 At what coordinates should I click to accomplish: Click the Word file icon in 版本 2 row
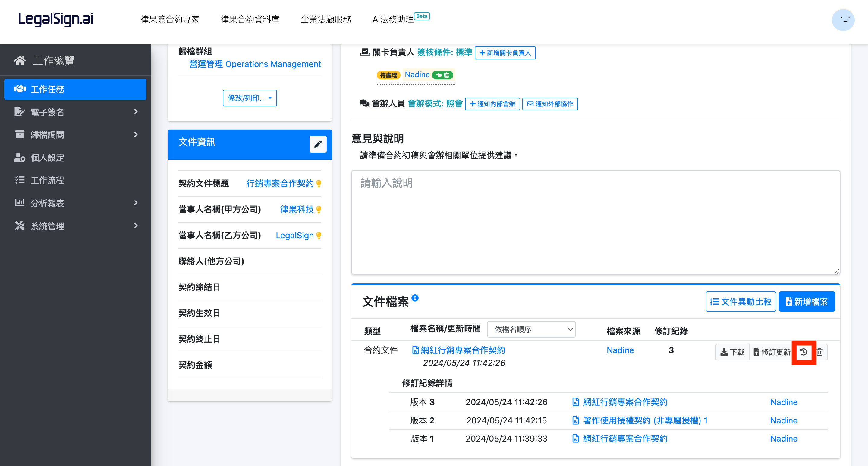[576, 420]
